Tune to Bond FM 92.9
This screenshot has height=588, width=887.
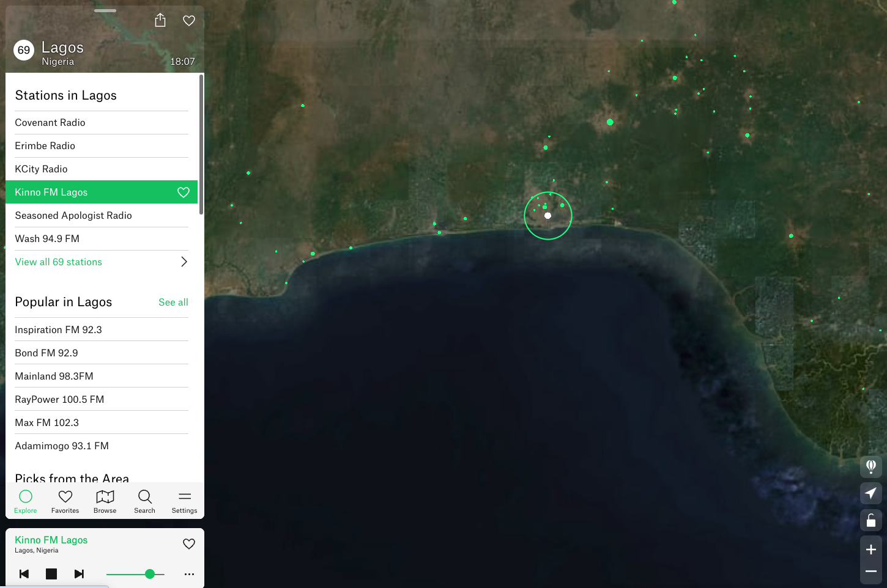click(102, 353)
